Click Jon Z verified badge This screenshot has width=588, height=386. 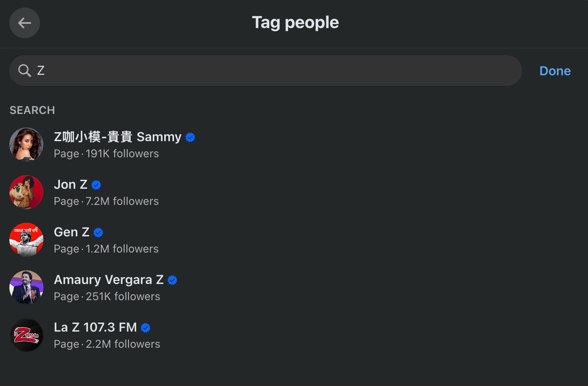[96, 185]
